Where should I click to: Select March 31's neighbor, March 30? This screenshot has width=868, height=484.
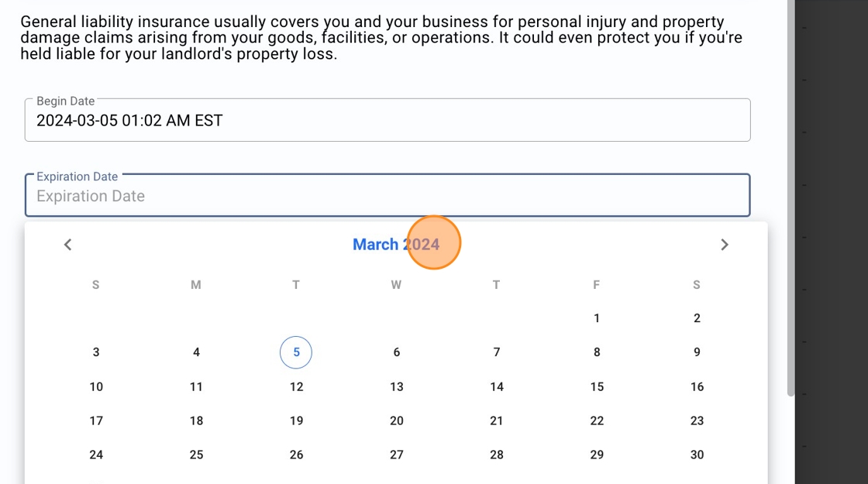pos(697,455)
